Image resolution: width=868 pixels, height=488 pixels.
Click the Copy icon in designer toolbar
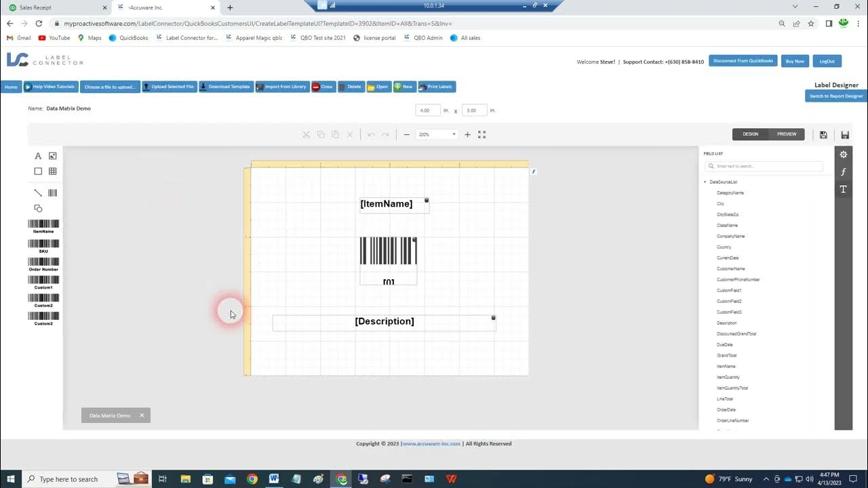(x=321, y=135)
